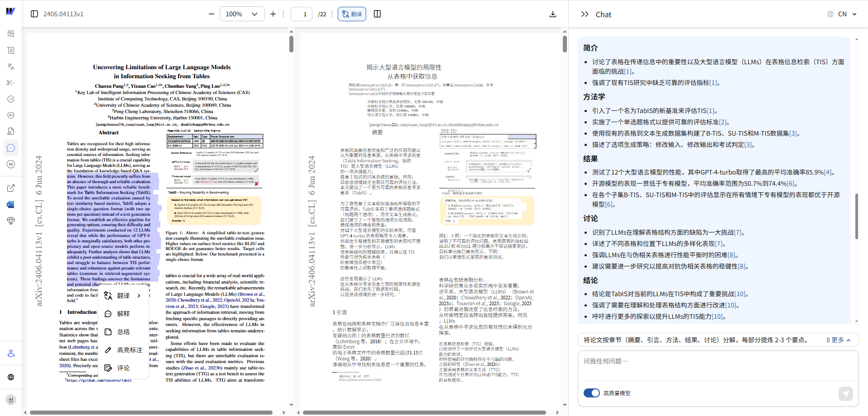Open the two-page layout icon in the toolbar
868x416 pixels.
click(x=377, y=14)
